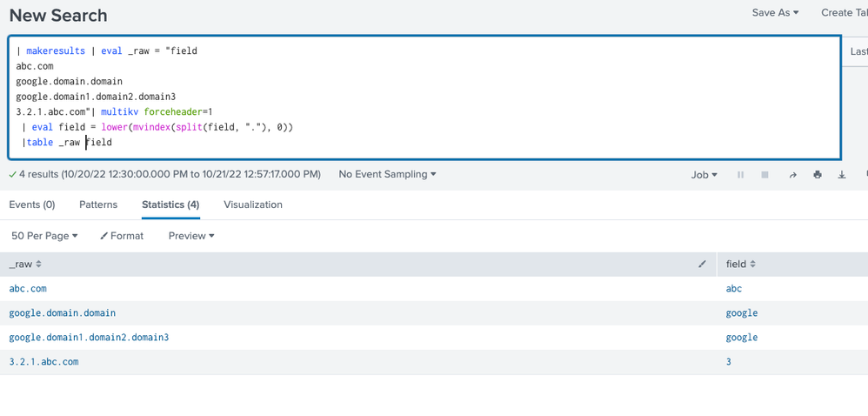Open the Save As dropdown

coord(775,13)
